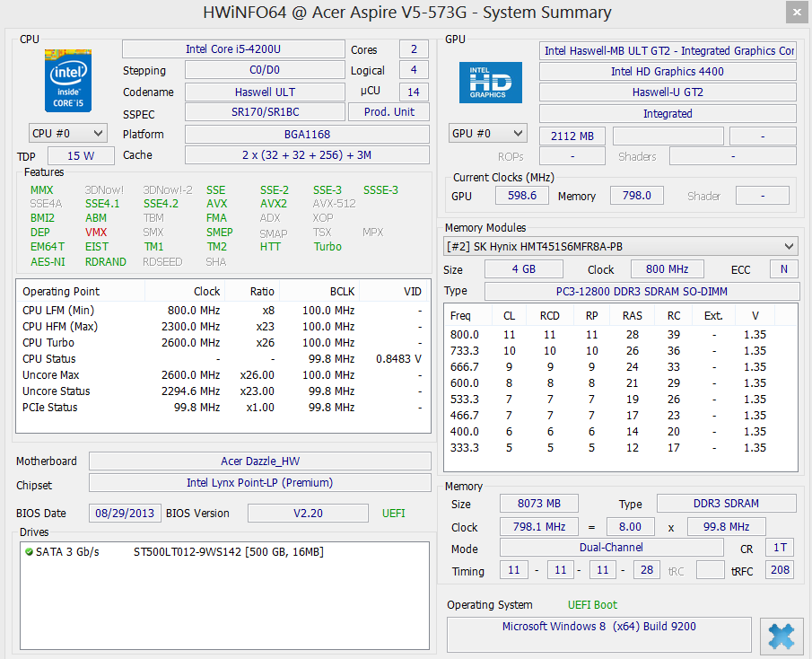812x659 pixels.
Task: Expand the memory module SK Hynix dropdown
Action: pyautogui.click(x=620, y=247)
